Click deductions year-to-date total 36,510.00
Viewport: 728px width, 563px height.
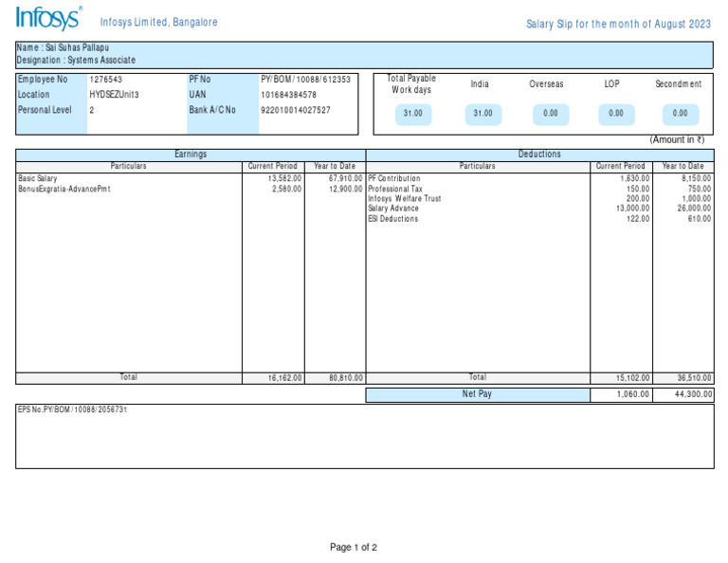pyautogui.click(x=694, y=378)
